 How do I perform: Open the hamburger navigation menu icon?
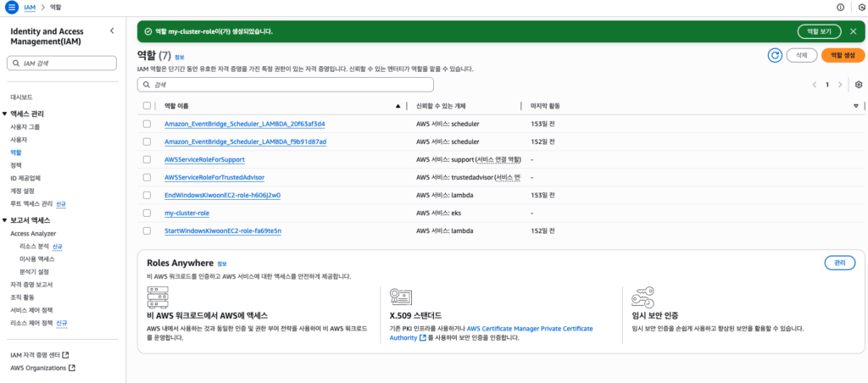pos(12,7)
